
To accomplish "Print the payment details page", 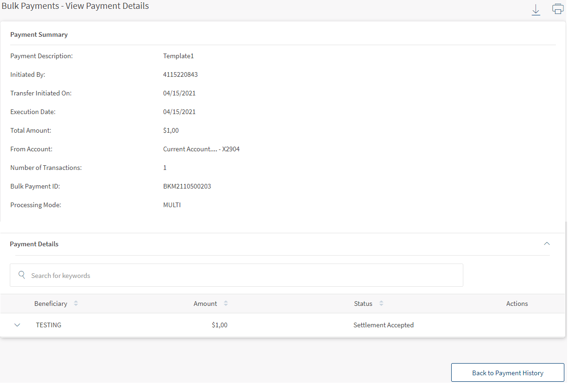I will pos(557,9).
